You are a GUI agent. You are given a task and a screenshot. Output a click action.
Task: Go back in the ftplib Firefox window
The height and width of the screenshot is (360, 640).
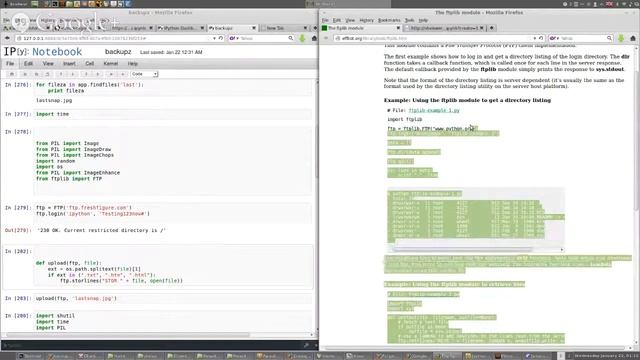coord(326,38)
